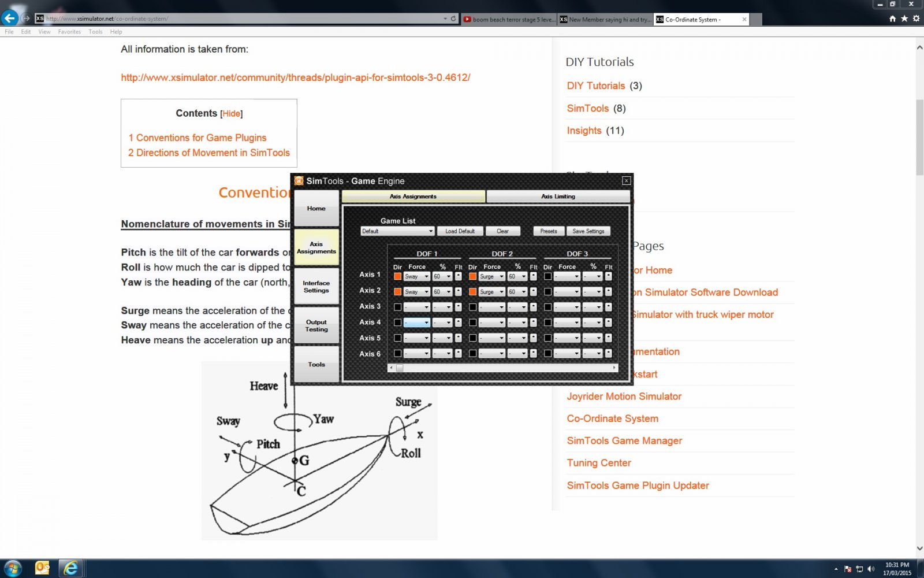Toggle Dir box for Axis 5 DOF 2

coord(472,338)
